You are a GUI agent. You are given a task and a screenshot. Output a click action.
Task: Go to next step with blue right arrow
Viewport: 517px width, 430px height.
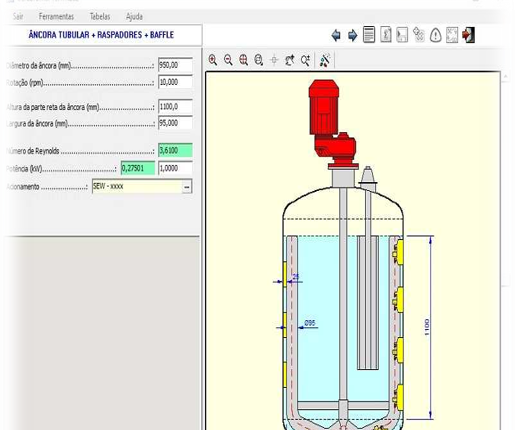(x=352, y=35)
